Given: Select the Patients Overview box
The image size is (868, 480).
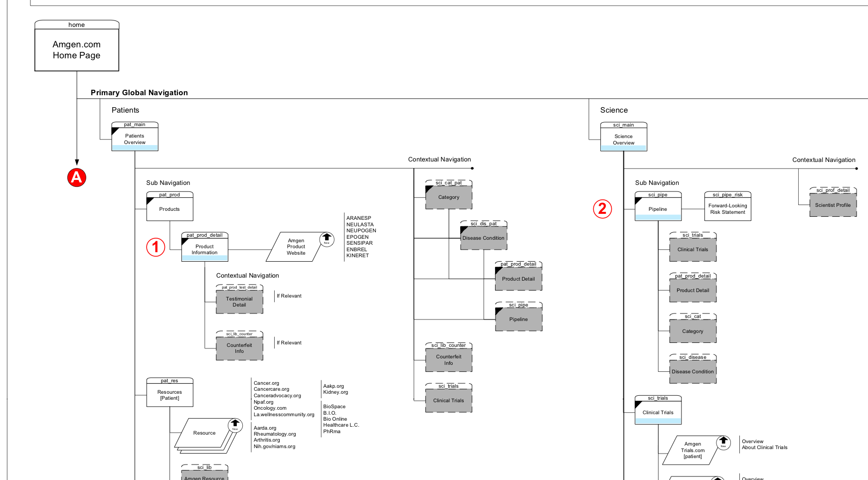Looking at the screenshot, I should coord(135,137).
